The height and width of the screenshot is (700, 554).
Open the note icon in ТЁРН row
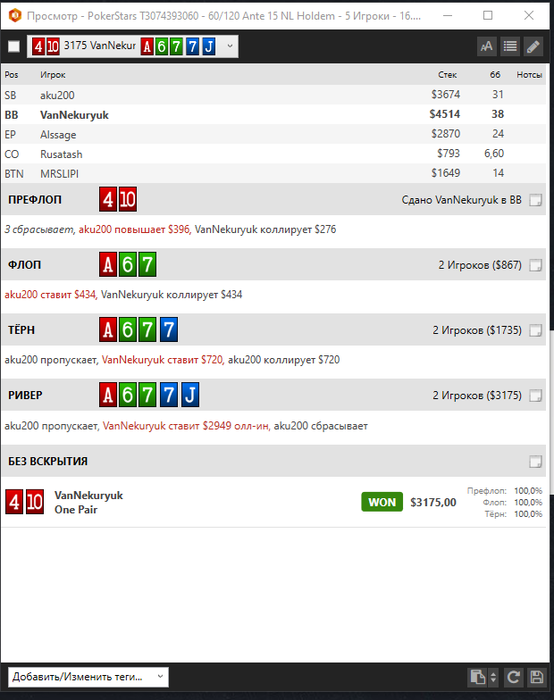coord(535,330)
